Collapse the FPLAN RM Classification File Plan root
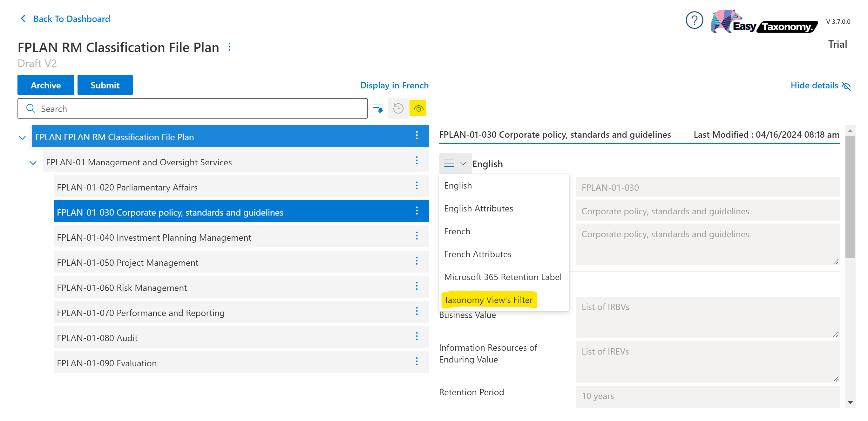The height and width of the screenshot is (421, 868). [x=22, y=138]
